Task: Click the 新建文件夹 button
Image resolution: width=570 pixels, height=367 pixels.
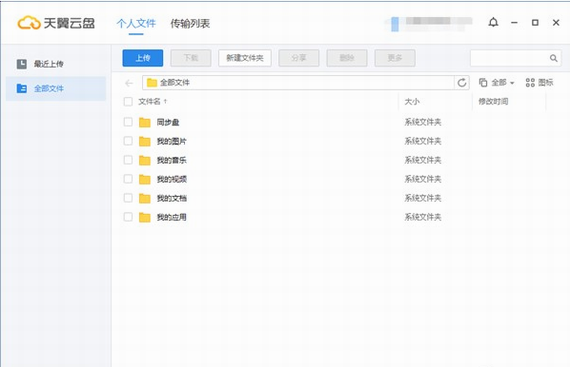Action: pos(245,58)
